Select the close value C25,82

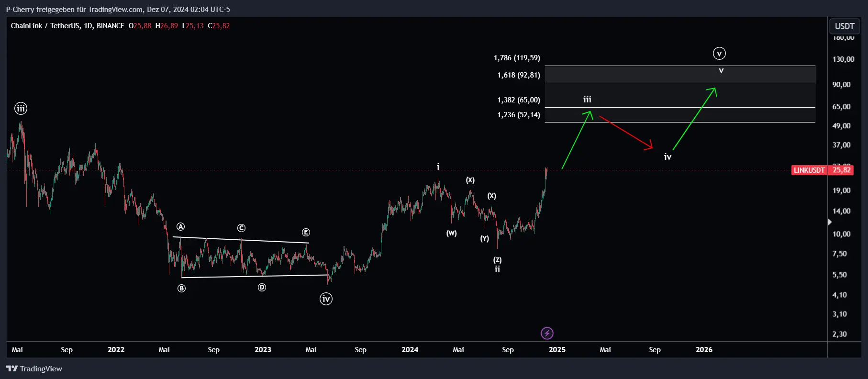coord(219,26)
